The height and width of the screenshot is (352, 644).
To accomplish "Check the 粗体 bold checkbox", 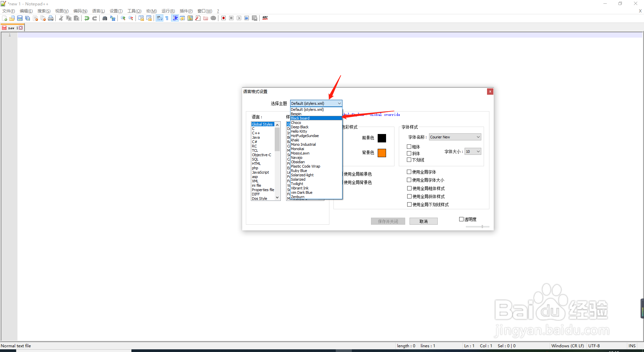I will point(409,147).
